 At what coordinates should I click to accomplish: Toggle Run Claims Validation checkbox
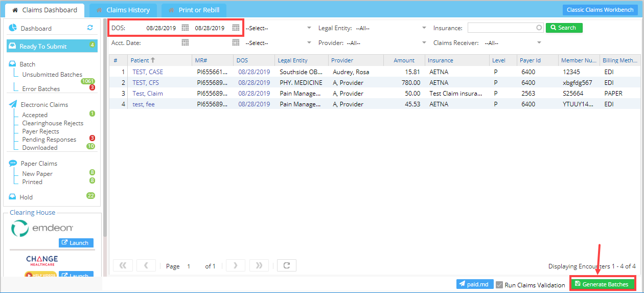(x=499, y=285)
